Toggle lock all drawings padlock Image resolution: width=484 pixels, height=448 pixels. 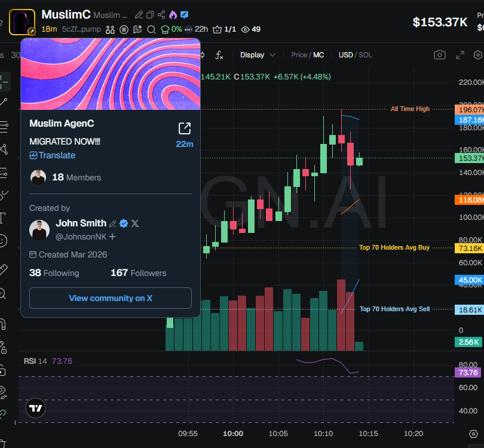click(x=3, y=370)
